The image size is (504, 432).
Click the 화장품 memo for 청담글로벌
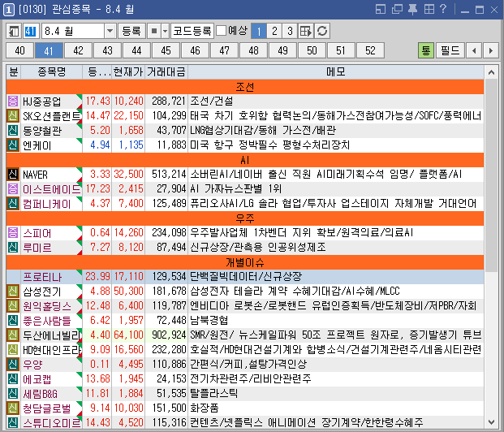[336, 408]
